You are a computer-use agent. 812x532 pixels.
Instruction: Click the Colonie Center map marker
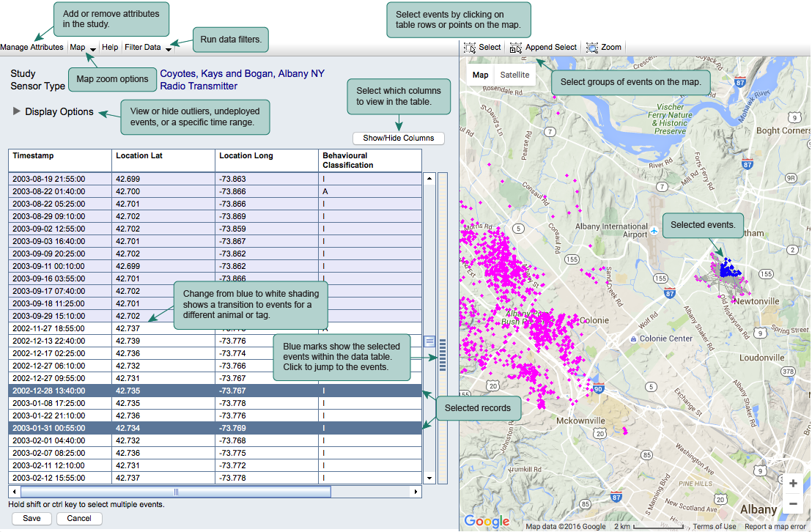point(633,339)
